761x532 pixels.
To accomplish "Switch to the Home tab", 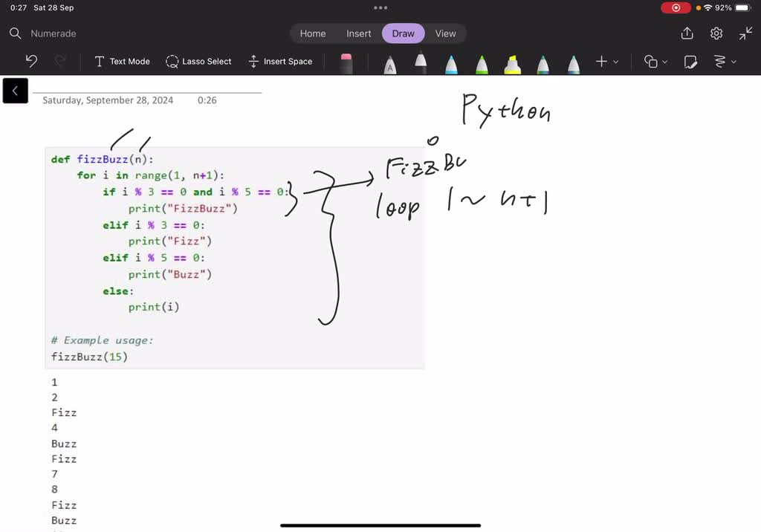I will (x=313, y=33).
